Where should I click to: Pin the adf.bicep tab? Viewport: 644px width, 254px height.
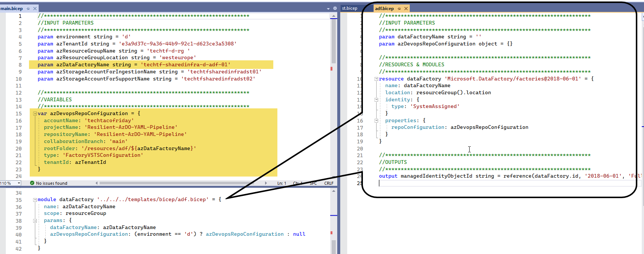click(399, 9)
